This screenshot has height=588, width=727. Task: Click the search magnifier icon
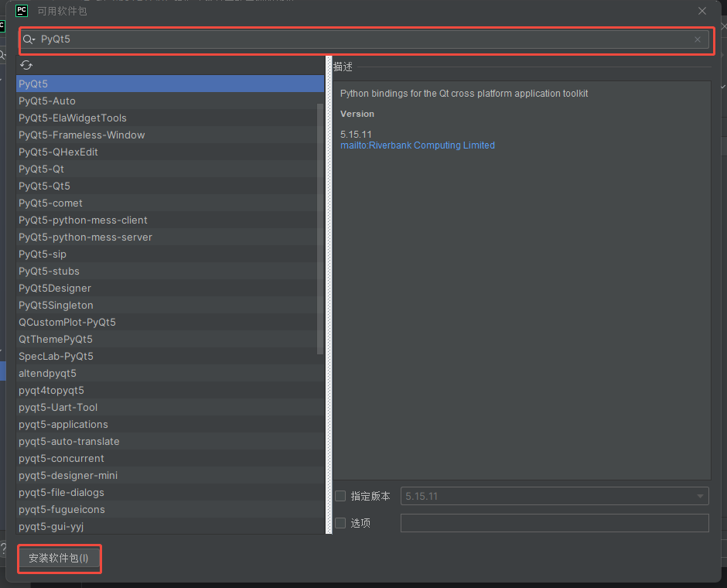[x=29, y=39]
